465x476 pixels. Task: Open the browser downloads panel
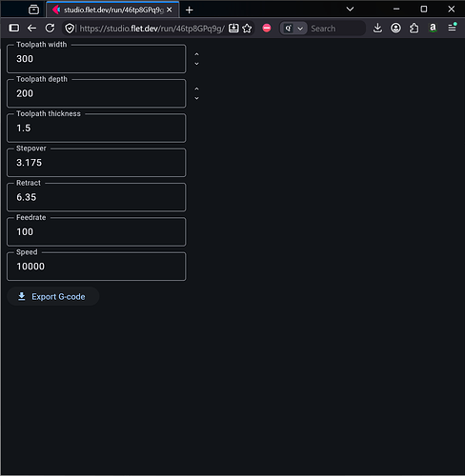[377, 29]
